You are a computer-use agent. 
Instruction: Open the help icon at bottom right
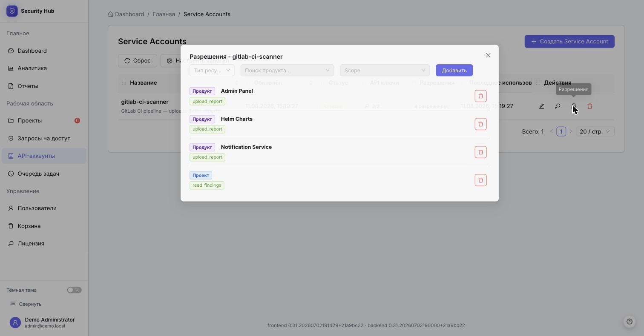click(630, 322)
